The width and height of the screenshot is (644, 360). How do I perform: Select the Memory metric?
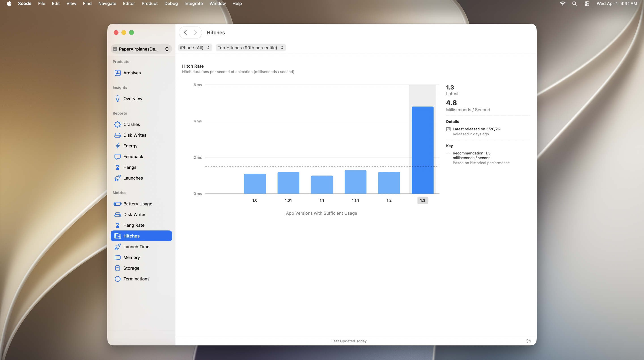[141, 257]
